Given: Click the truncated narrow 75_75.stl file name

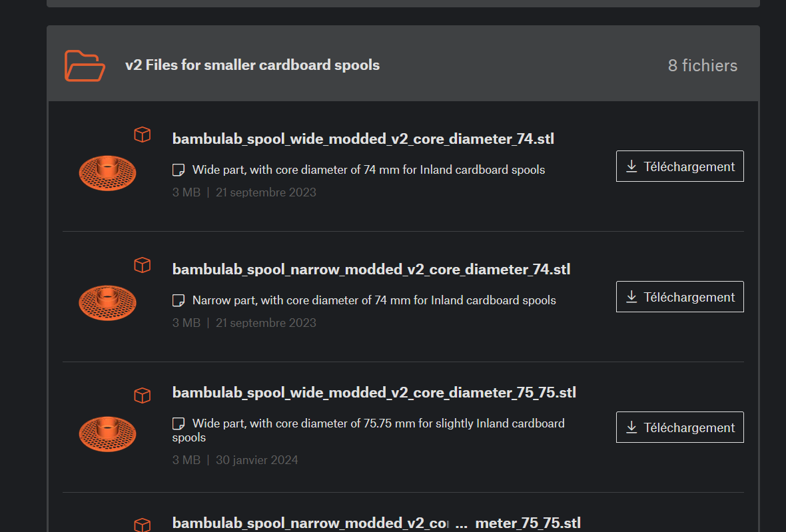Looking at the screenshot, I should 376,523.
